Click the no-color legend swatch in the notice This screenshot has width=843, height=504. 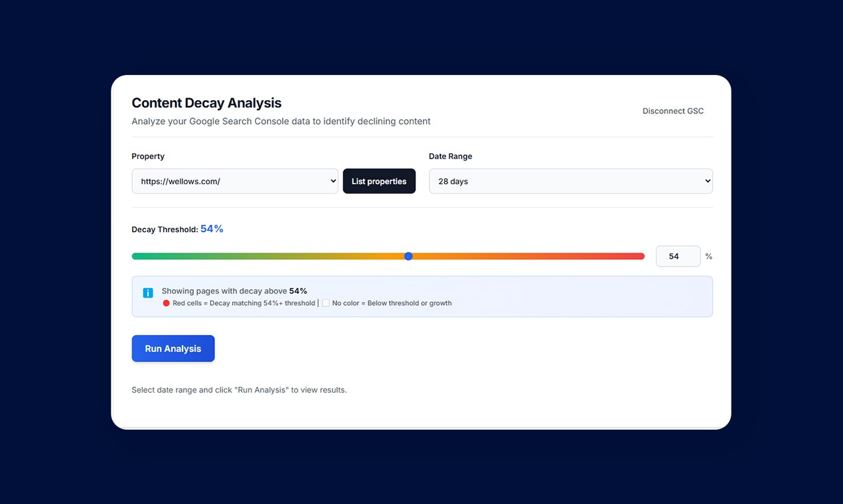325,302
